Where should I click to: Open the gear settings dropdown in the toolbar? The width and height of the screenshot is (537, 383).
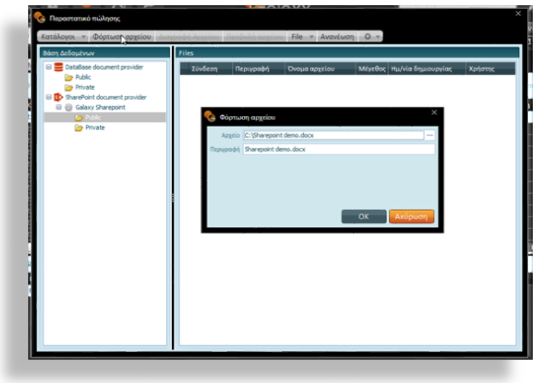coord(371,37)
